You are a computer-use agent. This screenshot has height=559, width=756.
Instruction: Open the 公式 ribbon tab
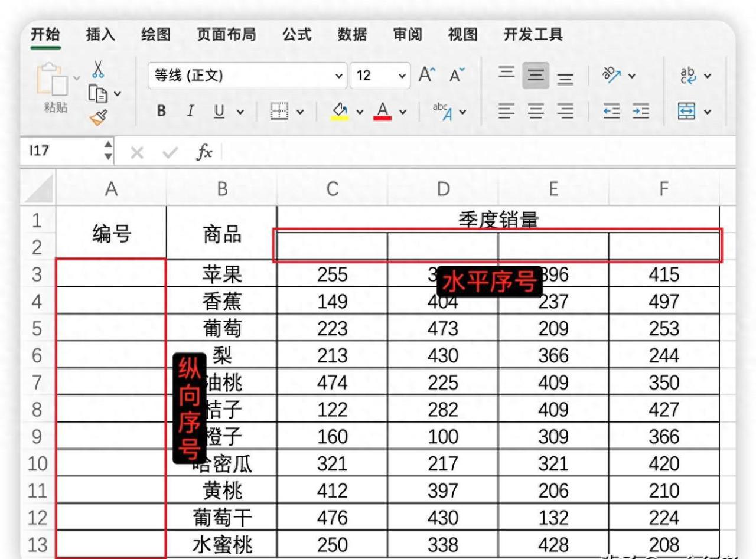click(x=296, y=34)
